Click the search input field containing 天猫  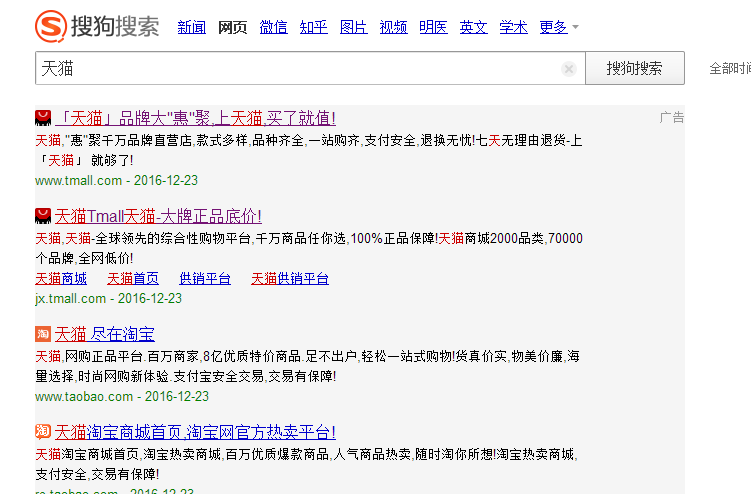[310, 69]
